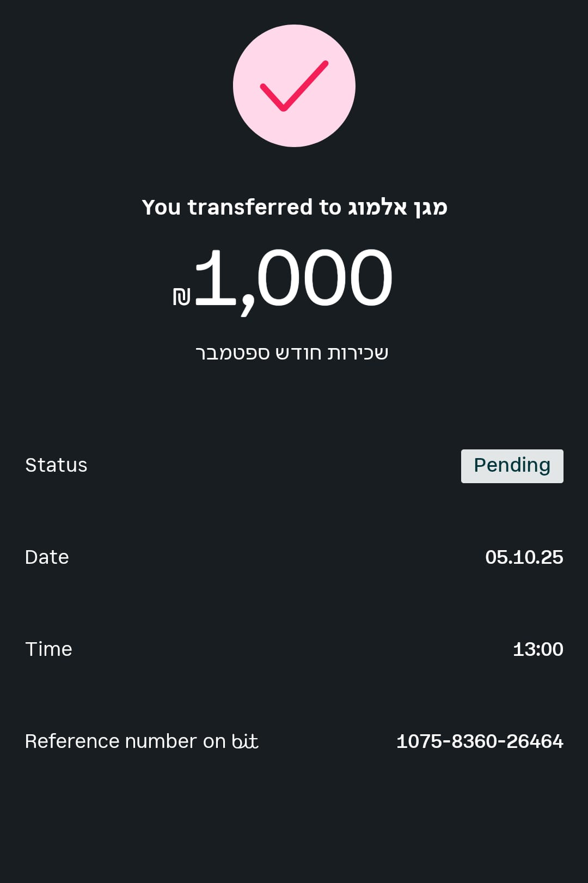Click the bit logo in reference label
Viewport: 588px width, 883px height.
[244, 741]
